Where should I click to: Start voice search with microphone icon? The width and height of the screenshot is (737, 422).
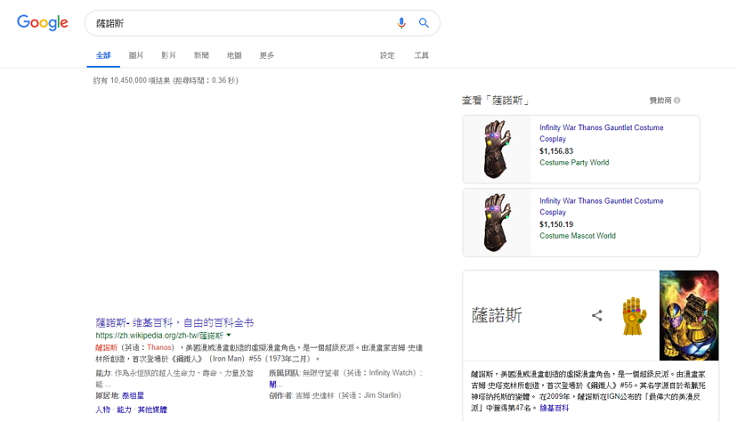[401, 23]
